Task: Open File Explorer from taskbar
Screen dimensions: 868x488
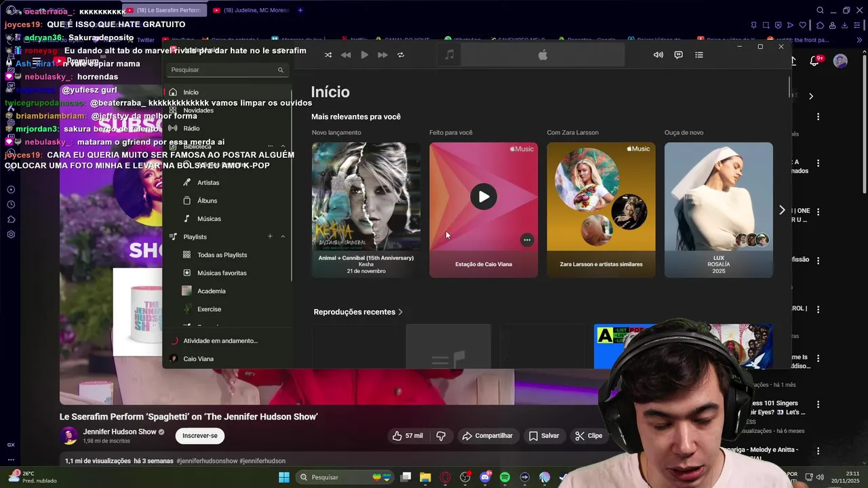Action: click(425, 477)
